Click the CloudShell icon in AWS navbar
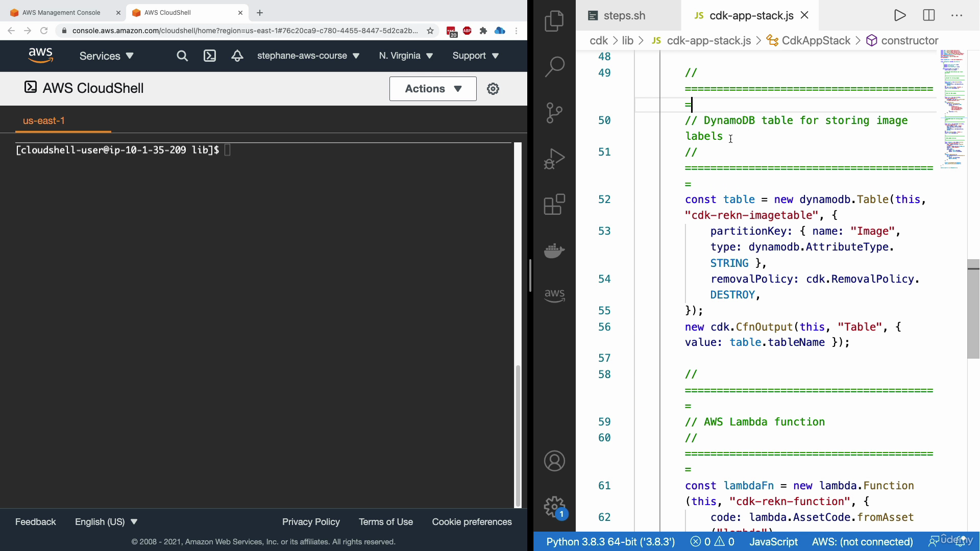 tap(210, 56)
